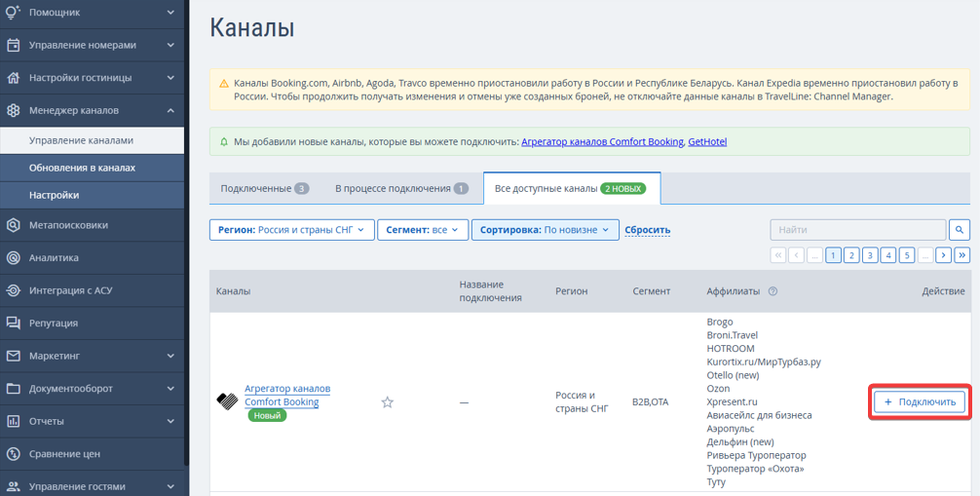980x496 pixels.
Task: Expand the Управление номерами chevron
Action: point(170,45)
